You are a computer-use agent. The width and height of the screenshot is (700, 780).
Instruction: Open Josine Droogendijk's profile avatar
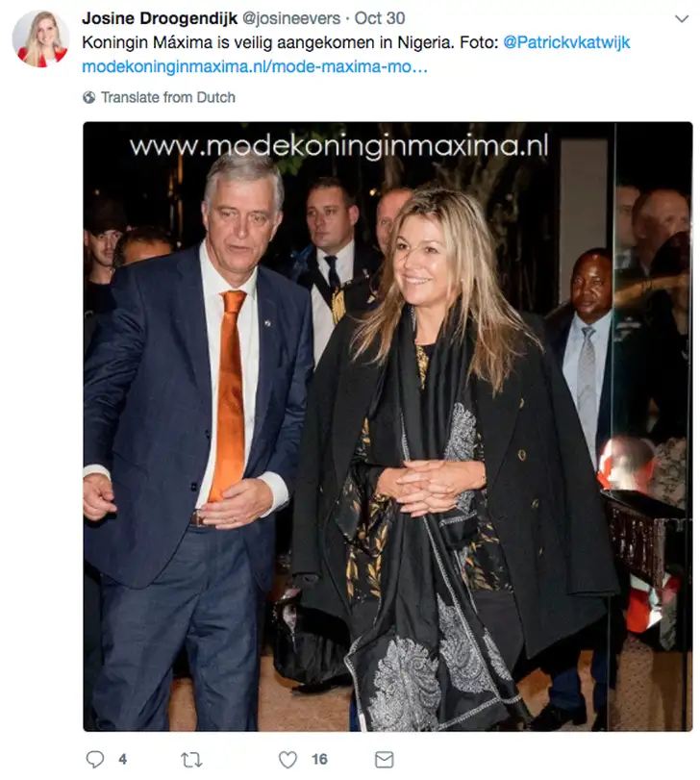pos(40,38)
